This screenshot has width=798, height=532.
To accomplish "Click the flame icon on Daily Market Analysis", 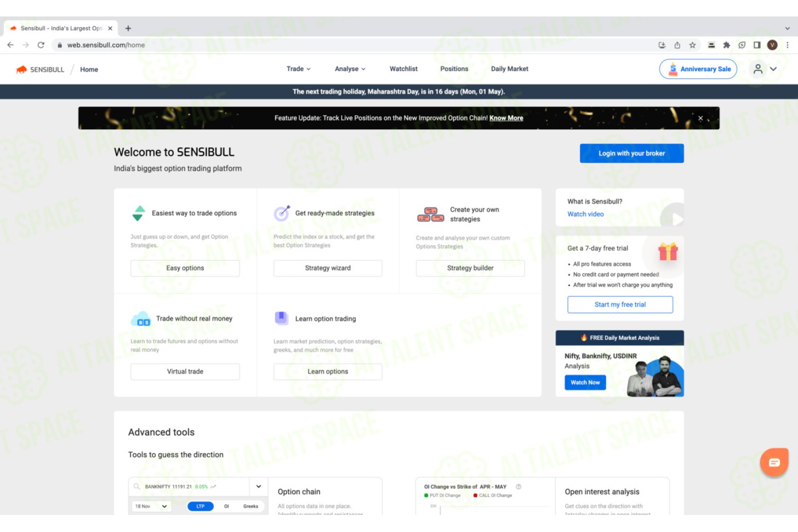I will pyautogui.click(x=584, y=338).
